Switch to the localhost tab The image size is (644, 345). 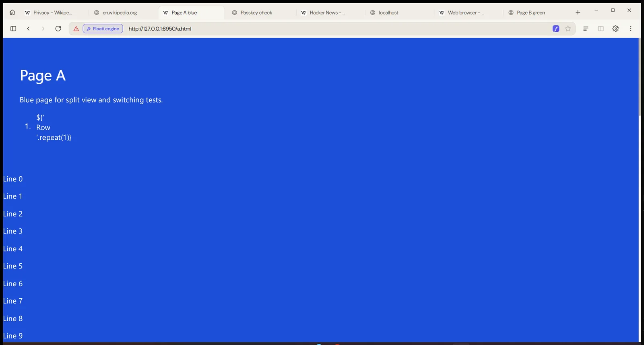[398, 12]
